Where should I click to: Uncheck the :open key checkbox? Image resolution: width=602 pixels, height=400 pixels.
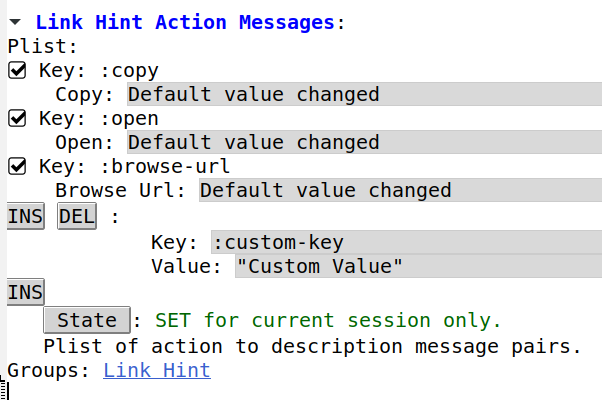pyautogui.click(x=17, y=118)
